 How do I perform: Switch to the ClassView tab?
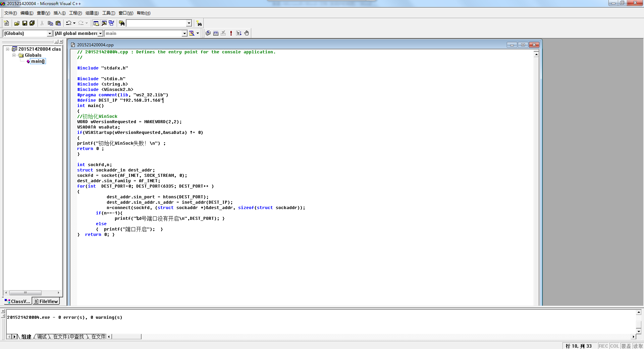tap(17, 301)
